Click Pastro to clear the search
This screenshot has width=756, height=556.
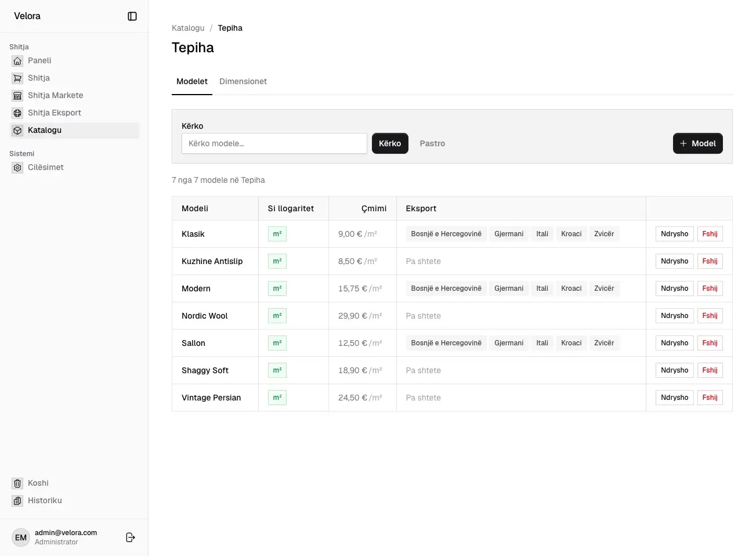(x=432, y=143)
